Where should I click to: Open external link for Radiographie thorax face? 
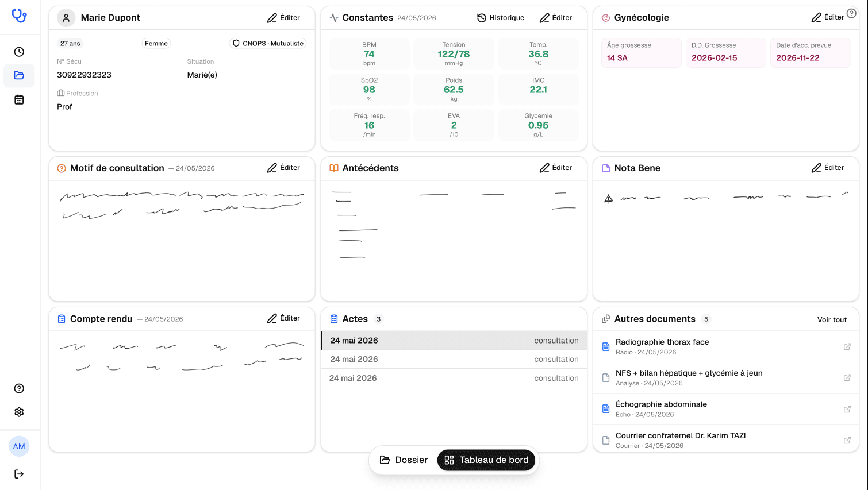tap(847, 346)
